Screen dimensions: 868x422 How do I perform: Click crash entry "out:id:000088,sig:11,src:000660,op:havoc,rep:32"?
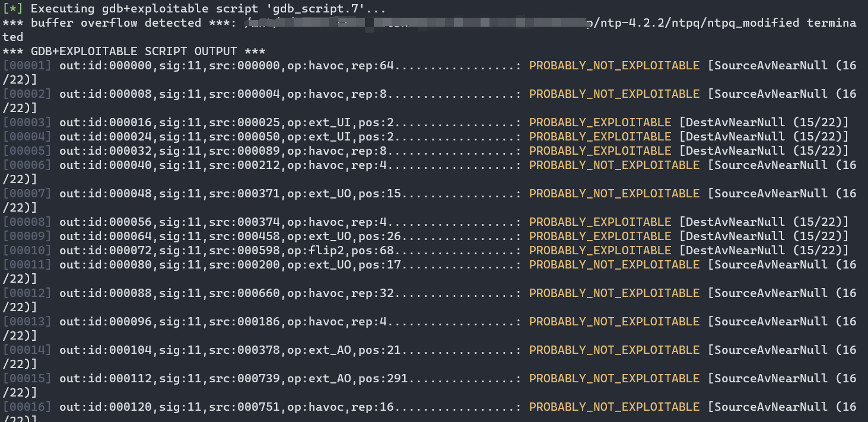pyautogui.click(x=227, y=293)
